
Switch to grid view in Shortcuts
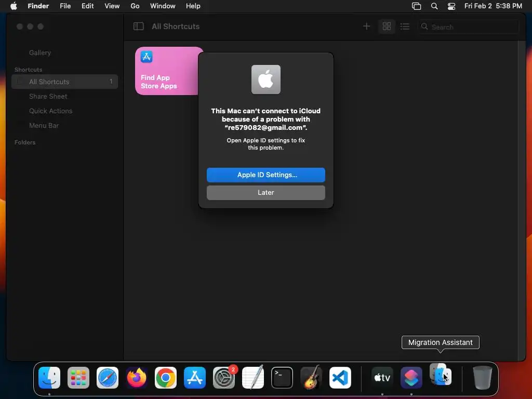tap(387, 26)
